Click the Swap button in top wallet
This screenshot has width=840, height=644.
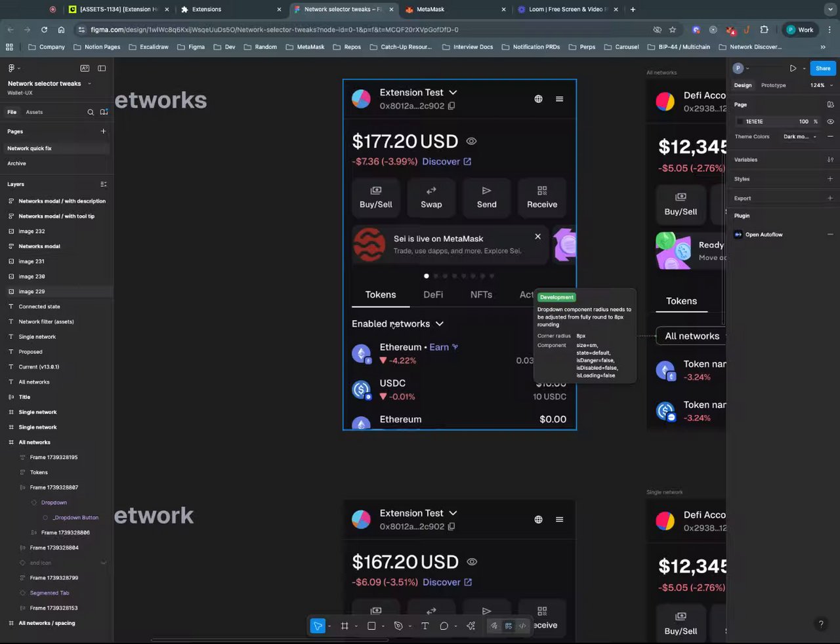point(431,197)
